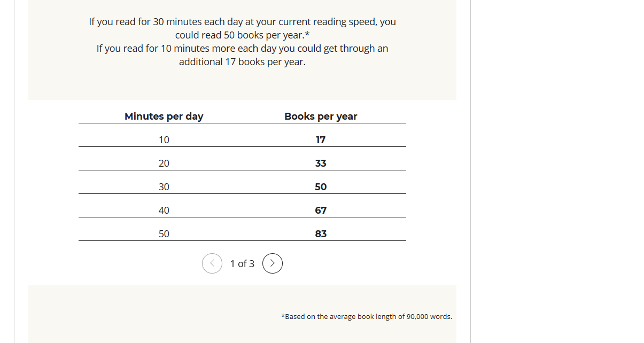Click the bold 50 books value
Screen dimensions: 644x343
tap(321, 187)
